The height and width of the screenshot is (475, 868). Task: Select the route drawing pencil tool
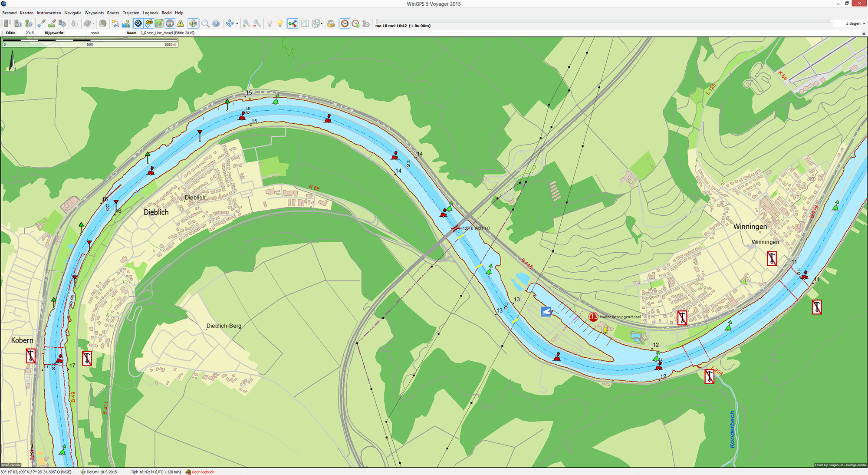(x=52, y=23)
